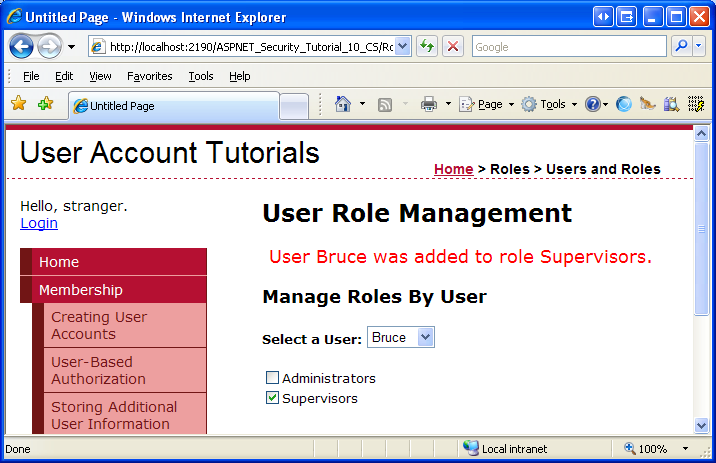This screenshot has height=463, width=716.
Task: Expand the address bar URL history dropdown
Action: point(402,46)
